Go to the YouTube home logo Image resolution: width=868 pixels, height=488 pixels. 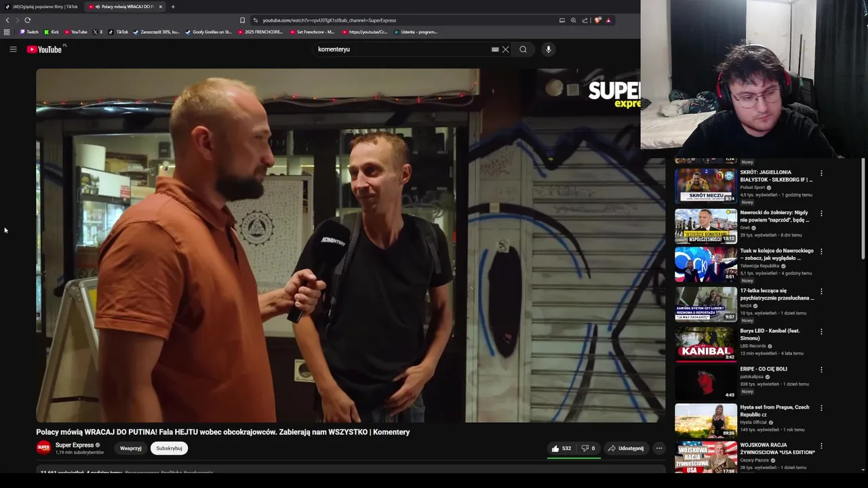[x=45, y=49]
